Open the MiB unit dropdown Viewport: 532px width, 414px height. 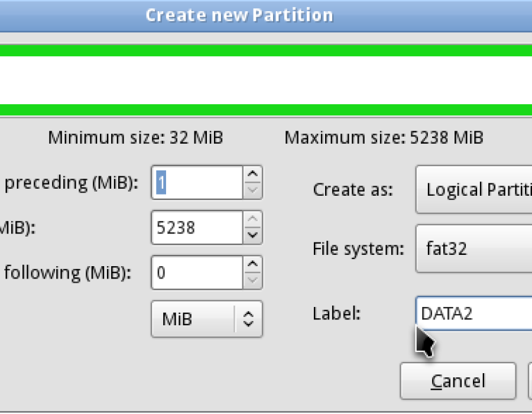(207, 319)
